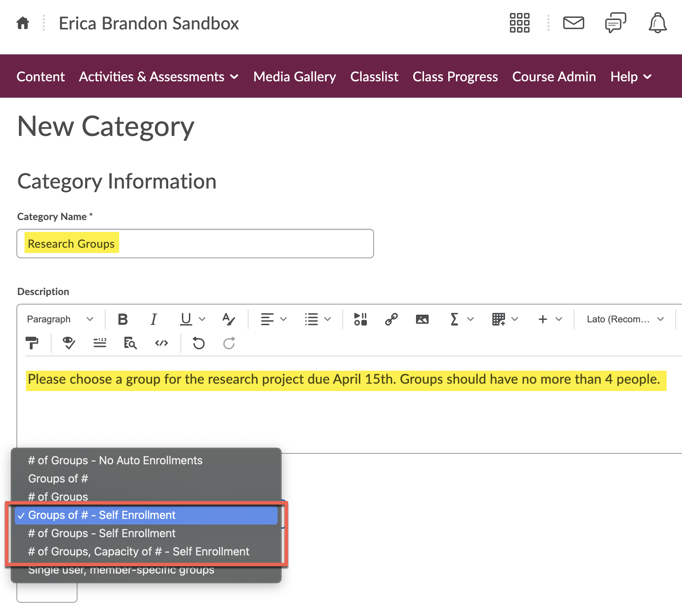Click the home icon
The height and width of the screenshot is (616, 682).
[23, 23]
